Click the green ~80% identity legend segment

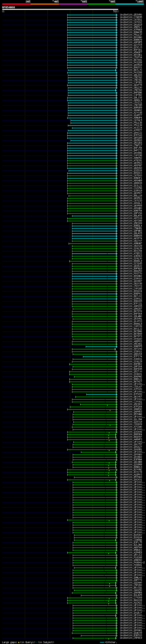[101, 4]
